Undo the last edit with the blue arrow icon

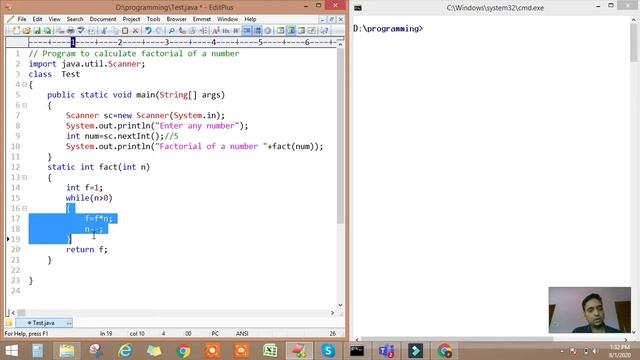[148, 31]
